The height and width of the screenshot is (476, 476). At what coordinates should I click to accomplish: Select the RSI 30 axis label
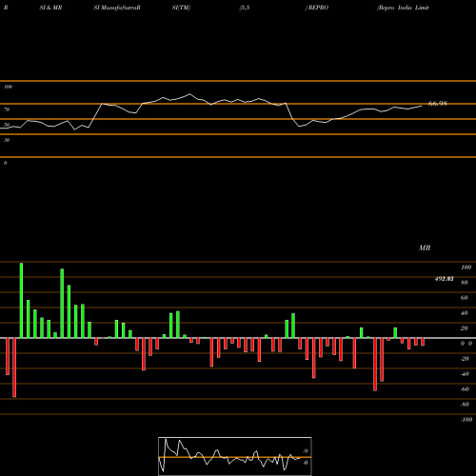coord(7,140)
